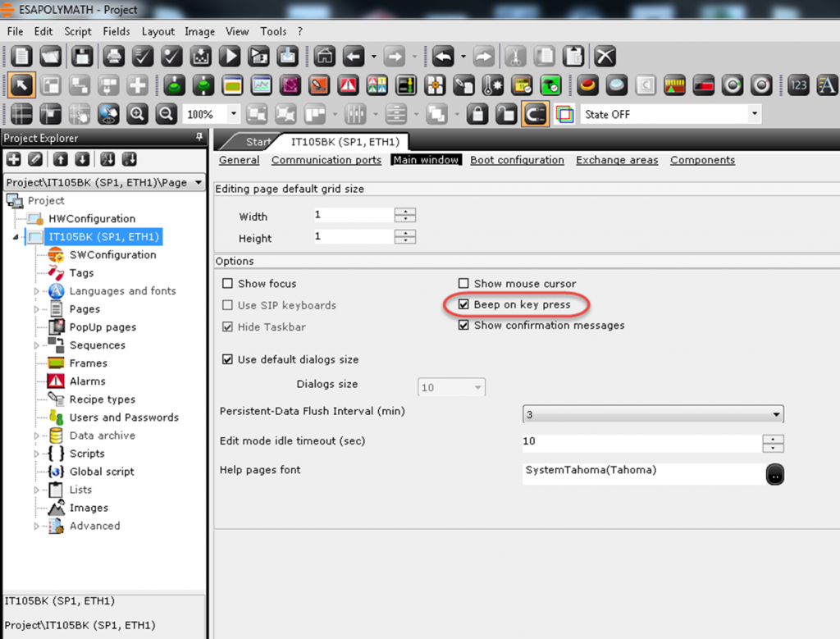Click the Help pages font picker button

pyautogui.click(x=774, y=474)
